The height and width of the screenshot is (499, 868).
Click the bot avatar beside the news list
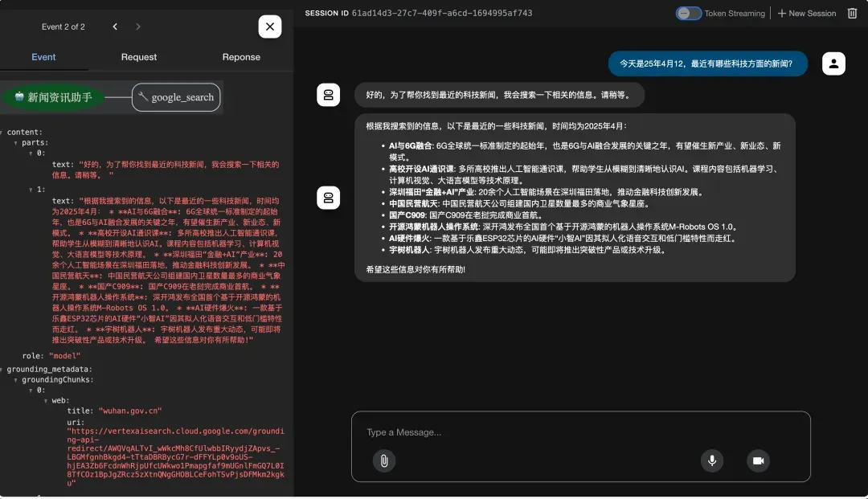[x=328, y=198]
